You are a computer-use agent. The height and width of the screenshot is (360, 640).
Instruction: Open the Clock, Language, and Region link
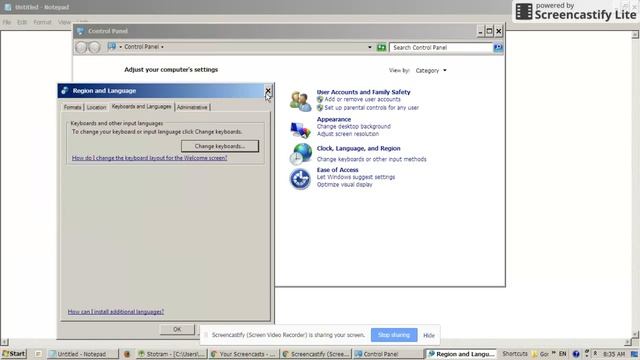(x=358, y=149)
